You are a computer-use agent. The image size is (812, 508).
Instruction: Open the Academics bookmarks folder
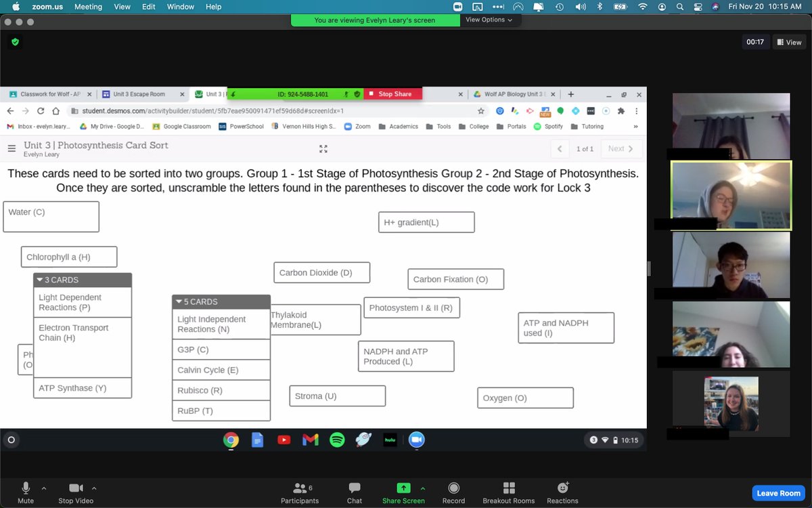(398, 126)
